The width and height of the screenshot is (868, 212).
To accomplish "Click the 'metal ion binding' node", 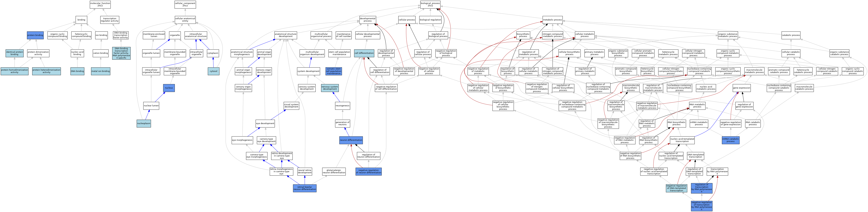I will point(100,71).
